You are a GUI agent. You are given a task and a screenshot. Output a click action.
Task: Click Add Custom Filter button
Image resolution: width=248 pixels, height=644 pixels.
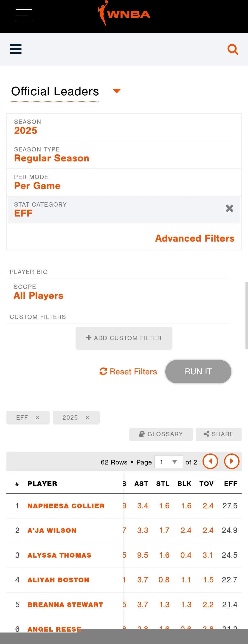coord(124,338)
